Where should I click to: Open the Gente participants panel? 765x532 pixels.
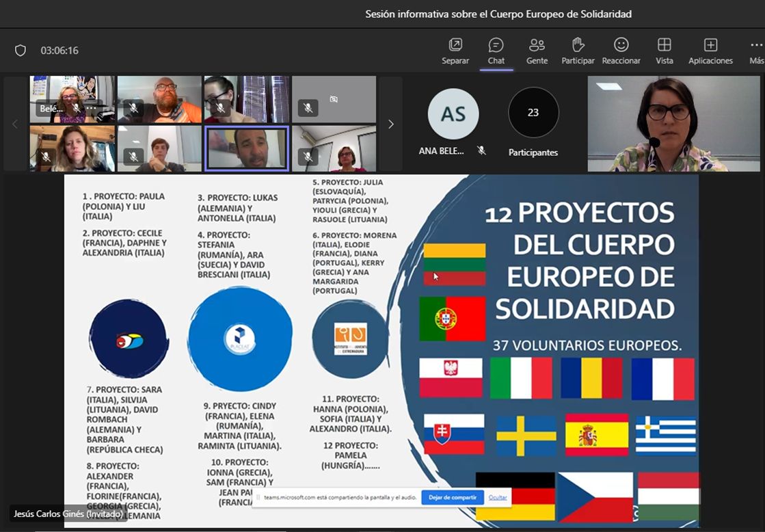coord(537,50)
